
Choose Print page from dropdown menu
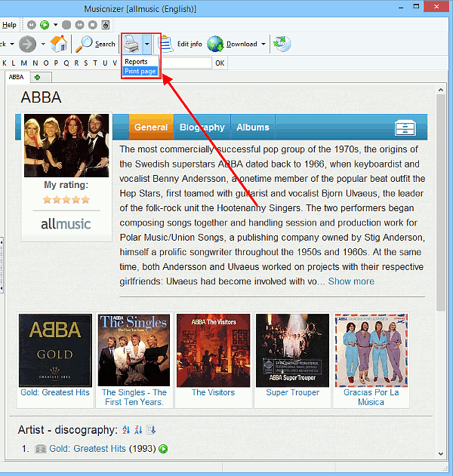(140, 72)
